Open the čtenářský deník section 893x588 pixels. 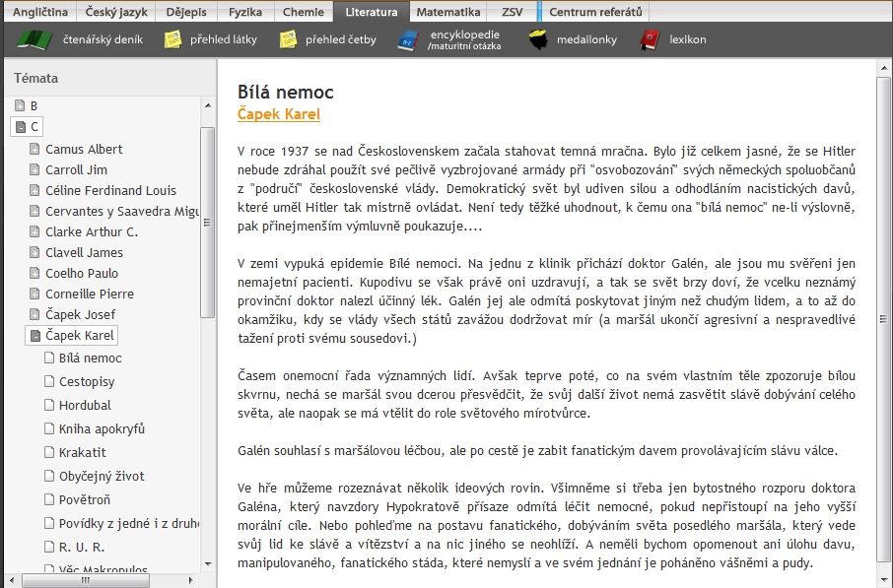coord(103,39)
